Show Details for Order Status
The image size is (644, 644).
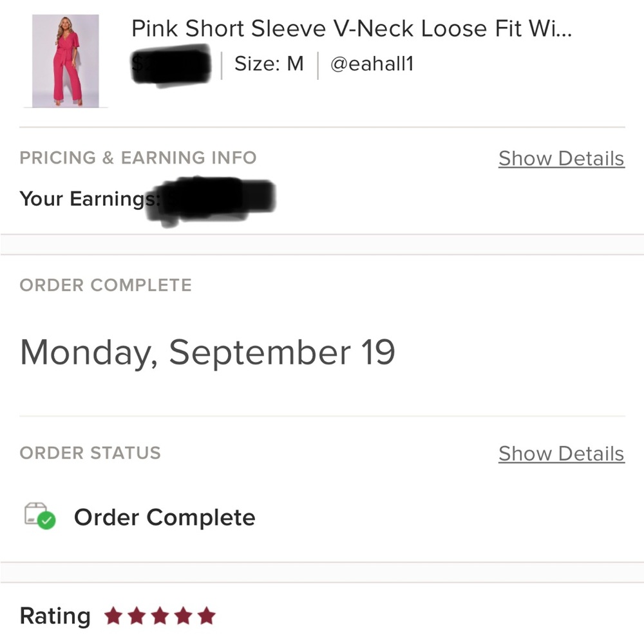(562, 454)
